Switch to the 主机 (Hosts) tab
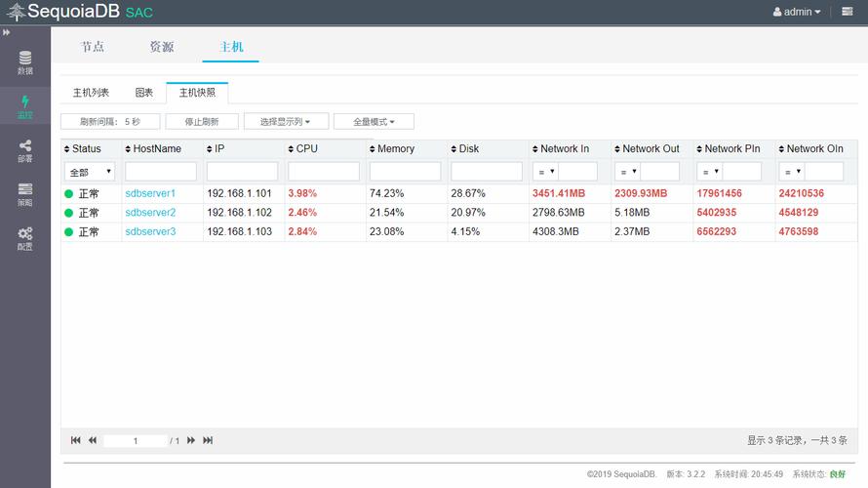The width and height of the screenshot is (868, 488). 231,47
